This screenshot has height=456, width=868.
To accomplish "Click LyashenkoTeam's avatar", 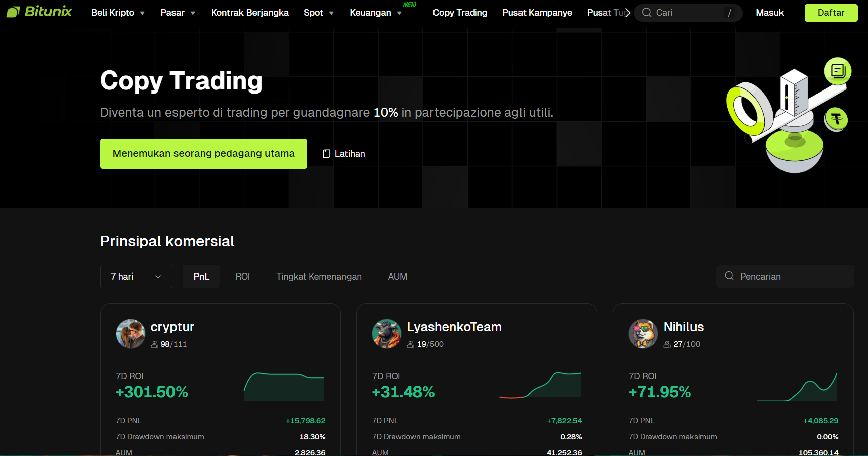I will point(387,334).
